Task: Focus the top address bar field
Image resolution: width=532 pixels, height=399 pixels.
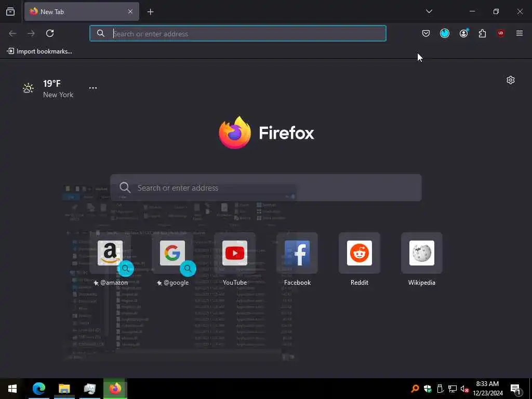Action: coord(238,33)
